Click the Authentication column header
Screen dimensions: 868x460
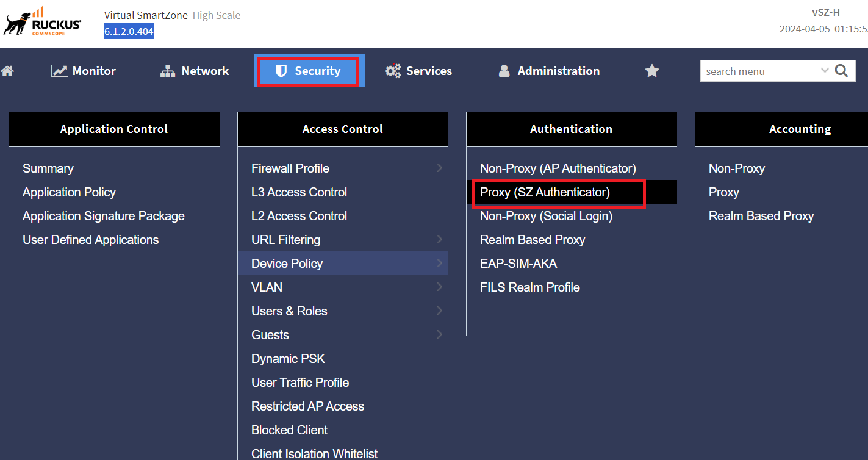pyautogui.click(x=572, y=129)
